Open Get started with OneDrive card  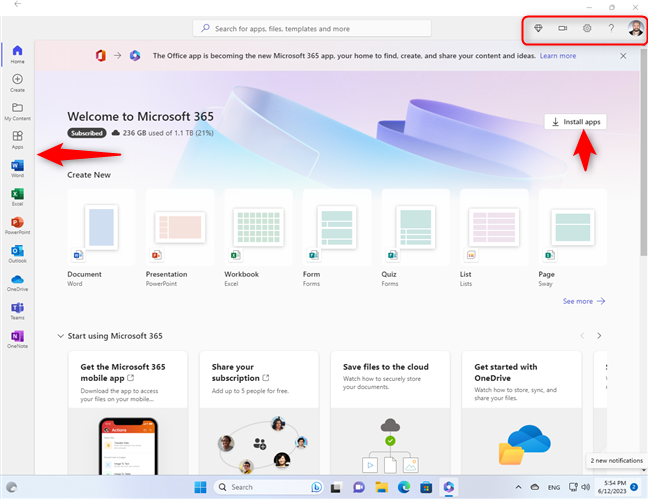pyautogui.click(x=522, y=413)
